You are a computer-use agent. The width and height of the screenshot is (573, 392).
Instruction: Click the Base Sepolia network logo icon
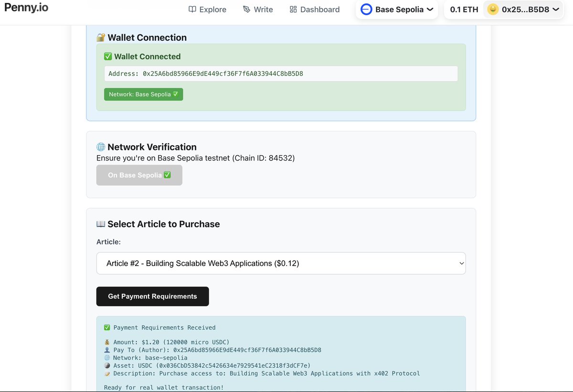pos(366,9)
